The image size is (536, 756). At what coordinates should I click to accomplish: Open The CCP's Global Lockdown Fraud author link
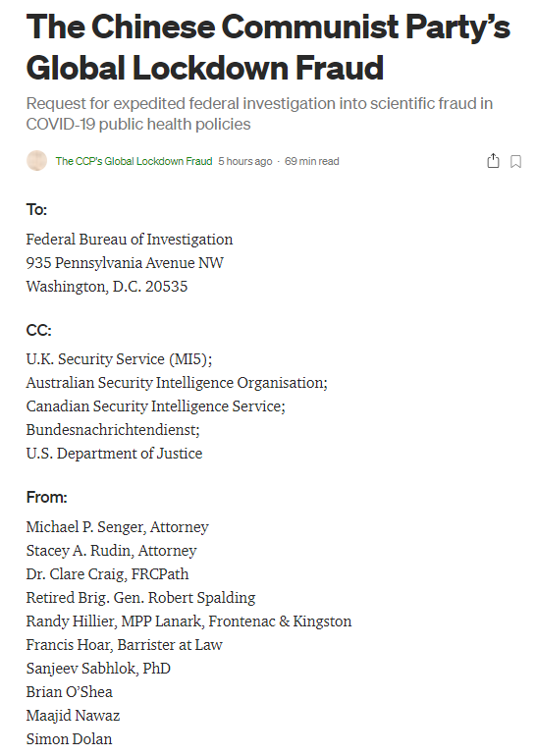134,161
